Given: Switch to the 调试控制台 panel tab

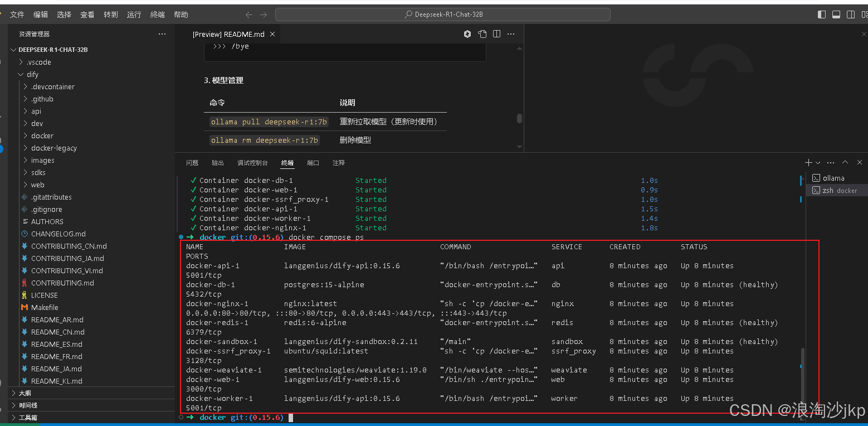Looking at the screenshot, I should [x=253, y=163].
